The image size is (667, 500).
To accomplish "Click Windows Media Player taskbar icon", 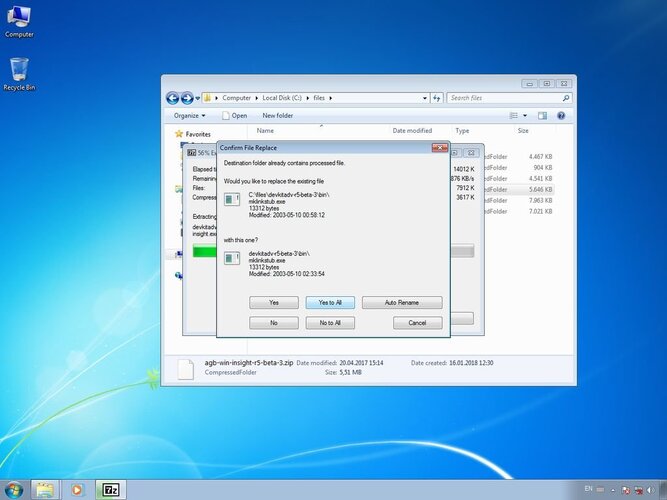I will (x=77, y=490).
